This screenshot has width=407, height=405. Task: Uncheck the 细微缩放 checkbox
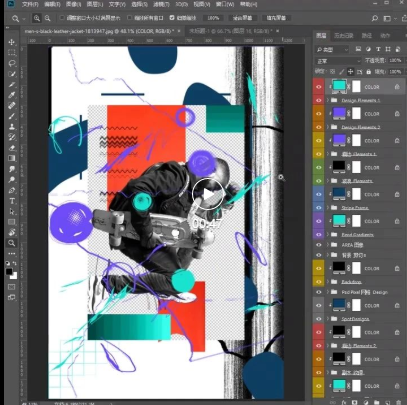pyautogui.click(x=172, y=18)
